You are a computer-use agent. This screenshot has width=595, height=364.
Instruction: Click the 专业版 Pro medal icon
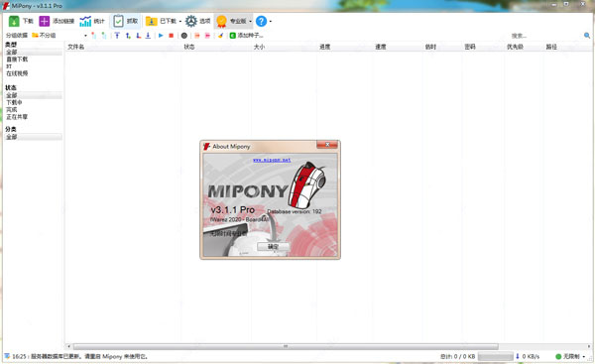point(221,21)
